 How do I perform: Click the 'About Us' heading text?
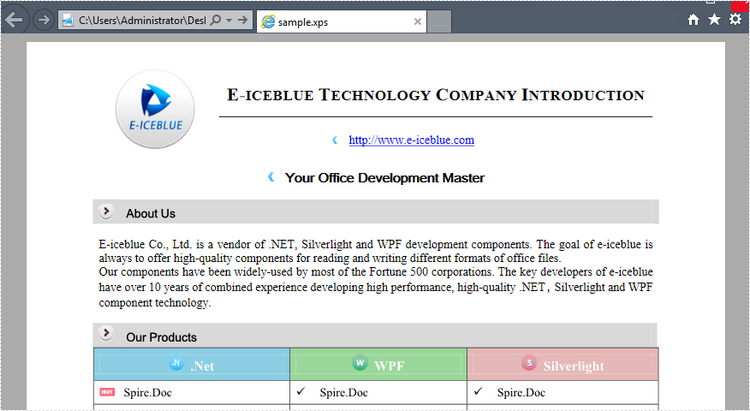click(151, 213)
